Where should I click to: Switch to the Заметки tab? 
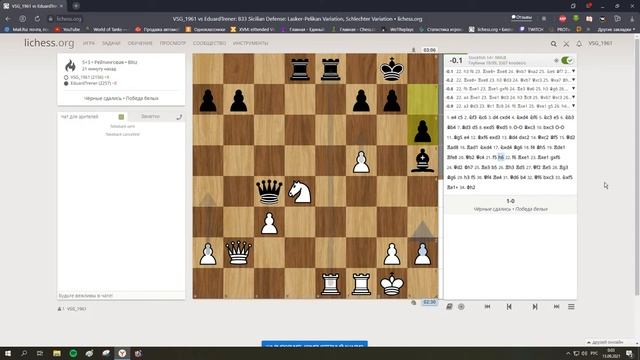pyautogui.click(x=150, y=117)
